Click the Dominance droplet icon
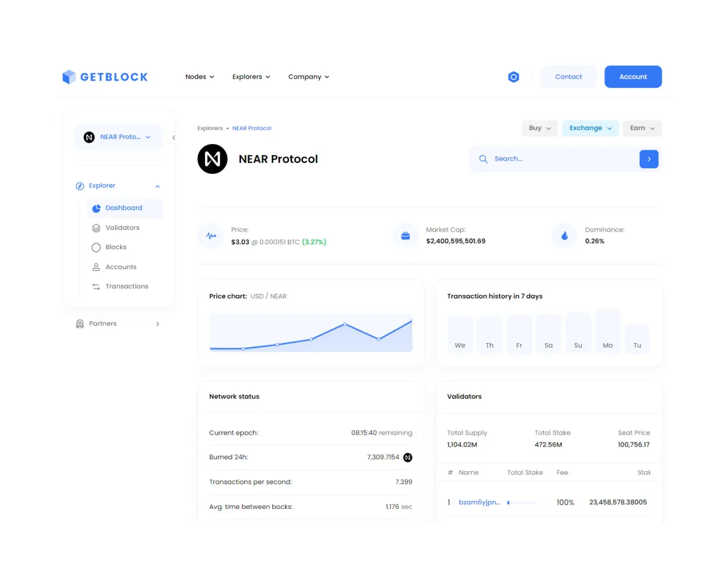The height and width of the screenshot is (581, 728). coord(565,236)
